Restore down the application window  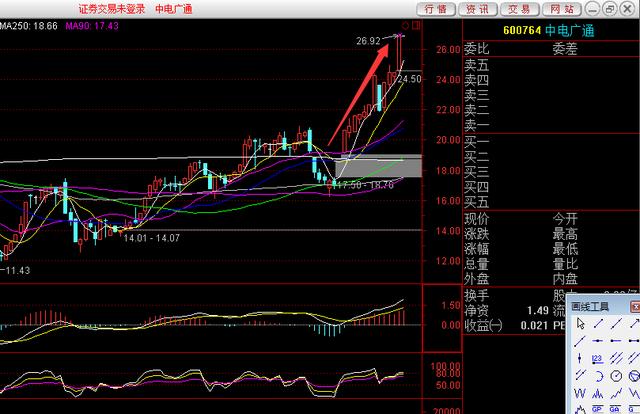[x=610, y=9]
